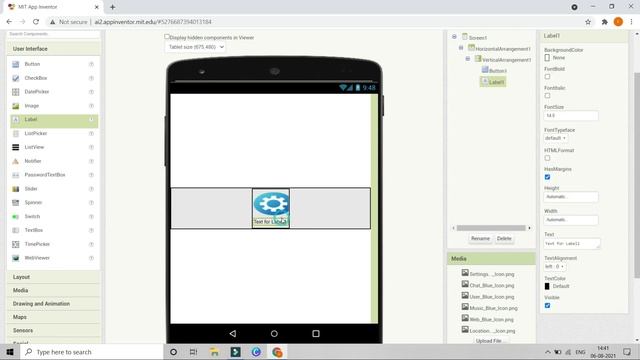
Task: Open help for the WebViewer component
Action: [x=91, y=258]
